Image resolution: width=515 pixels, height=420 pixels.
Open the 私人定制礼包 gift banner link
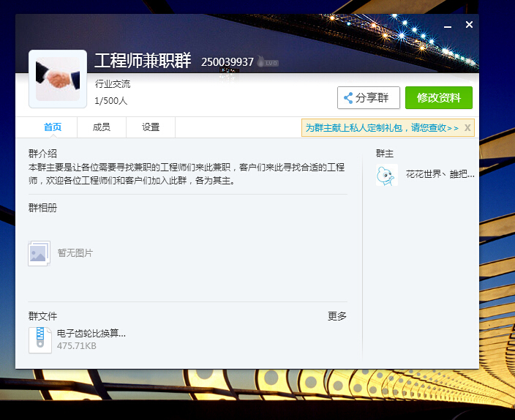click(x=382, y=128)
